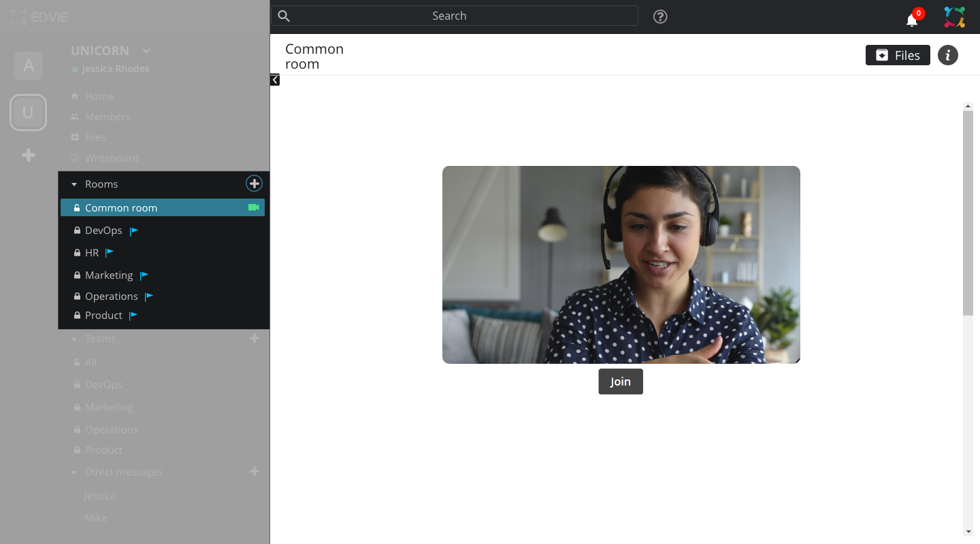Screen dimensions: 980x544
Task: Click the vertical scrollbar thumb
Action: pos(968,212)
